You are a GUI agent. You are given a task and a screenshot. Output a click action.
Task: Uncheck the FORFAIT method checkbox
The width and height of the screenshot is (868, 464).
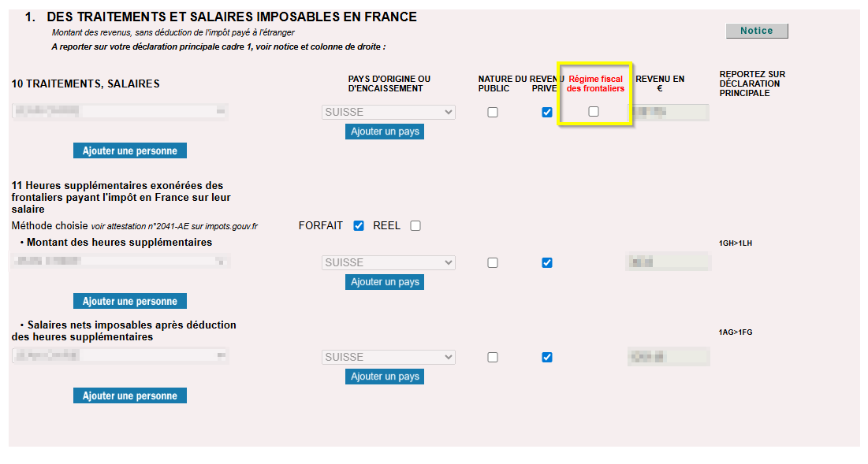[x=359, y=226]
